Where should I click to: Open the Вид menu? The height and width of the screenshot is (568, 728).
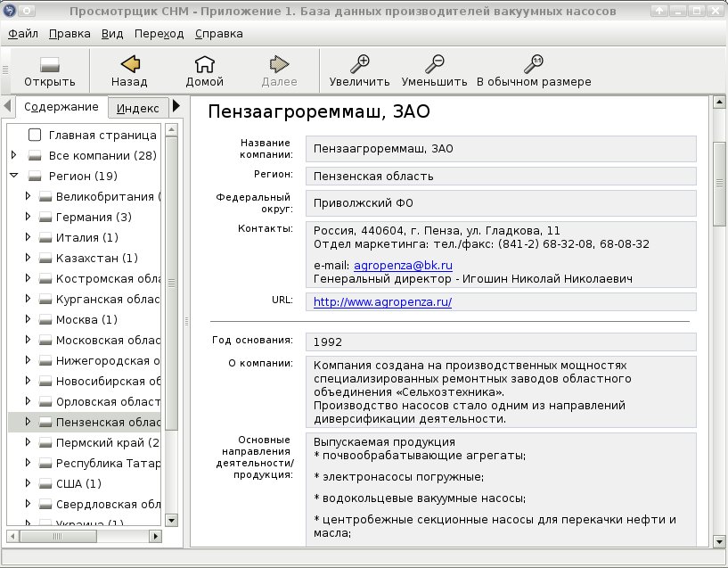click(x=112, y=34)
